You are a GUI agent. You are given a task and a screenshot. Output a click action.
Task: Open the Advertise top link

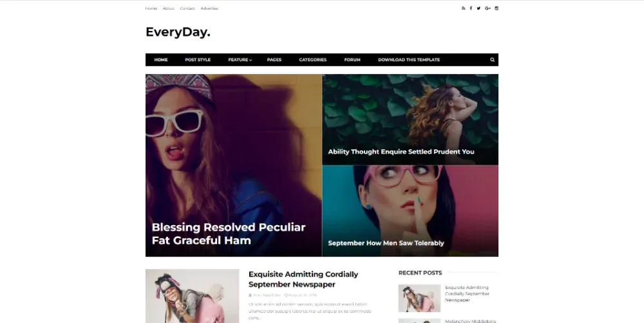coord(209,8)
